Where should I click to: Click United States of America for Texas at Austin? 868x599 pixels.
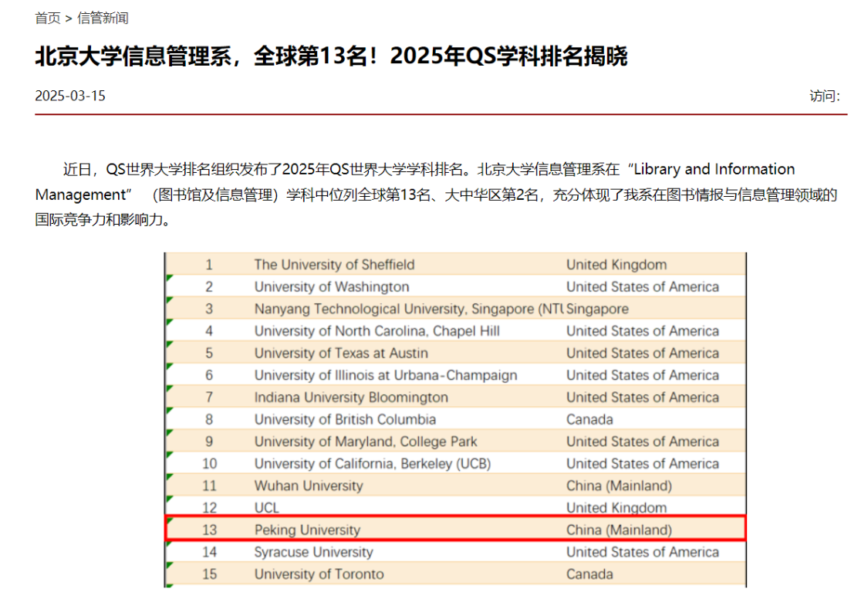coord(643,354)
